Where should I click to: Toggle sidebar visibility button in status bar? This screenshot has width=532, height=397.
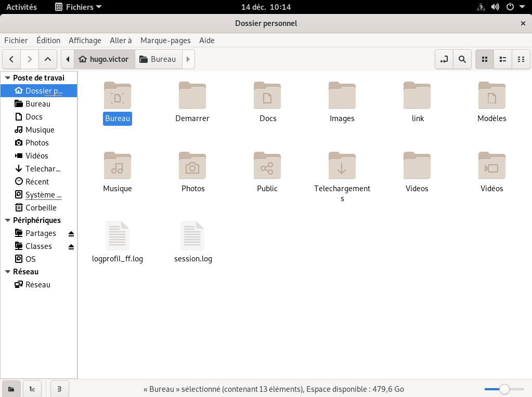(x=59, y=389)
